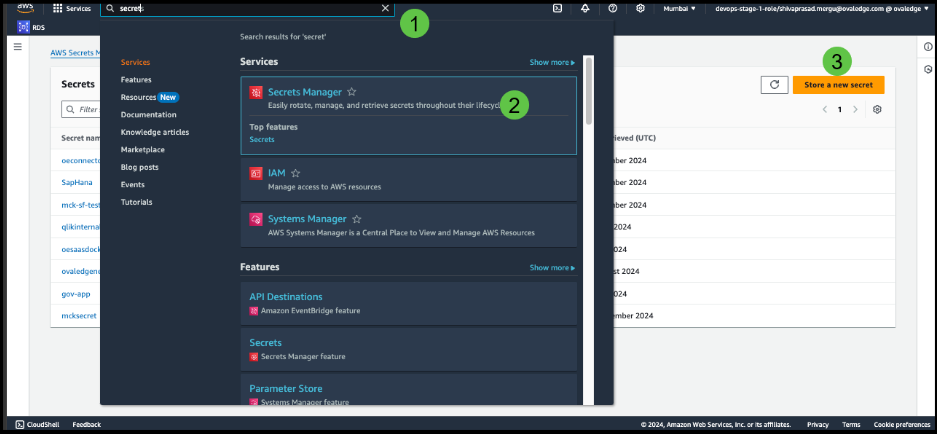The width and height of the screenshot is (937, 434).
Task: Open the settings gear in top bar
Action: [640, 8]
